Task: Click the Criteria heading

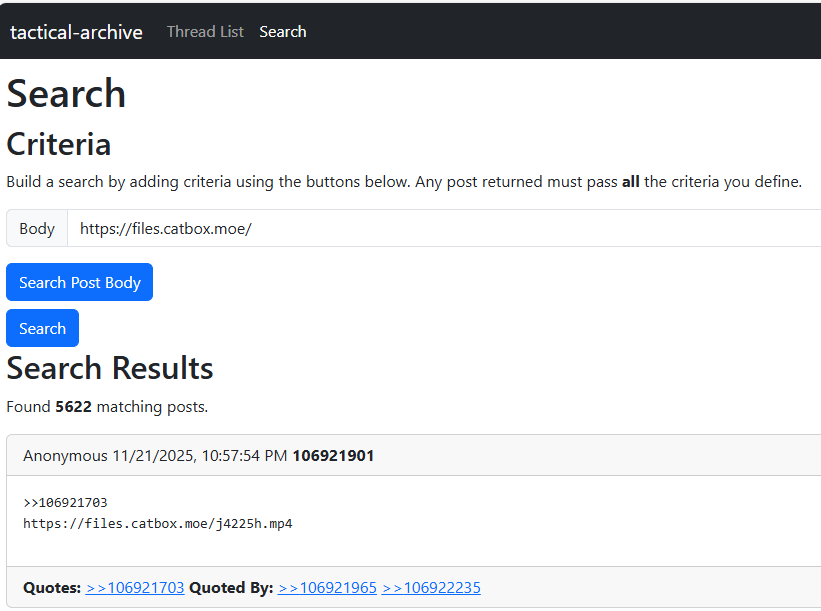Action: [x=59, y=144]
